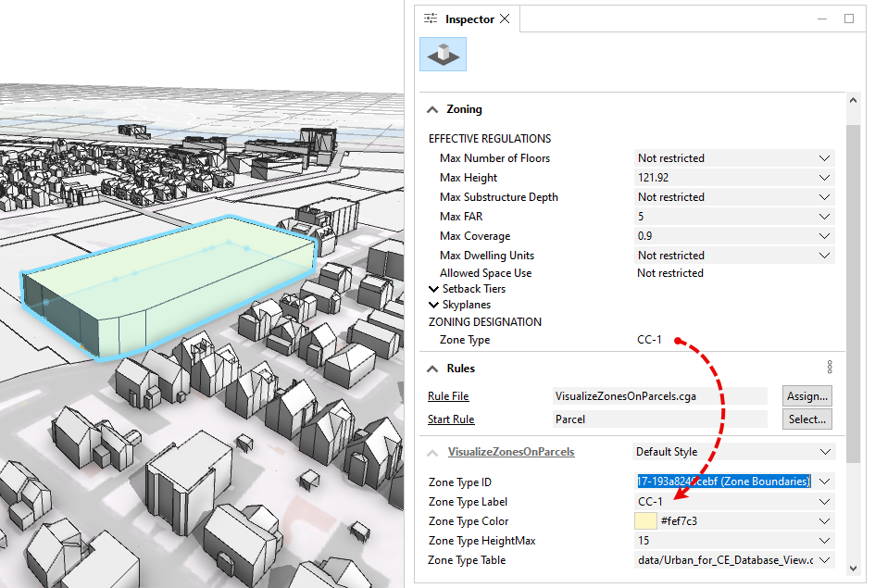This screenshot has height=588, width=875.
Task: Expand the Setback Tiers group
Action: (433, 289)
